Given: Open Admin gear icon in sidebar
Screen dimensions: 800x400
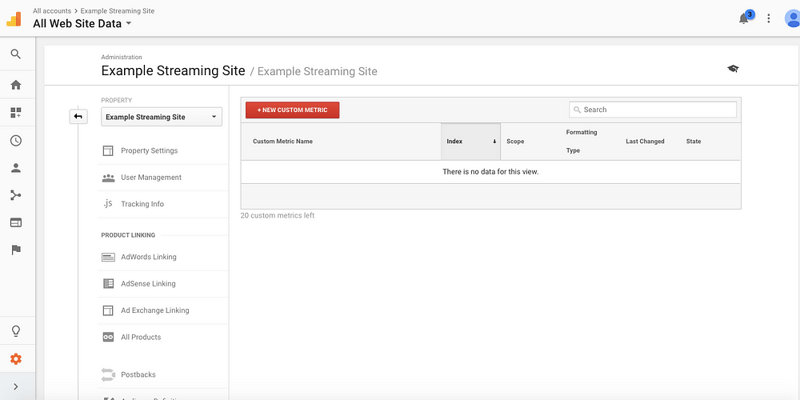Looking at the screenshot, I should pyautogui.click(x=16, y=359).
